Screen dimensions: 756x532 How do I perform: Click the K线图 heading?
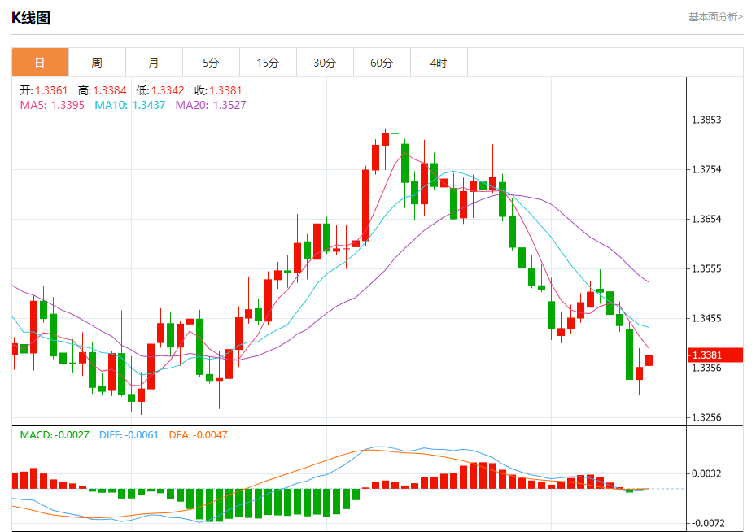point(31,18)
